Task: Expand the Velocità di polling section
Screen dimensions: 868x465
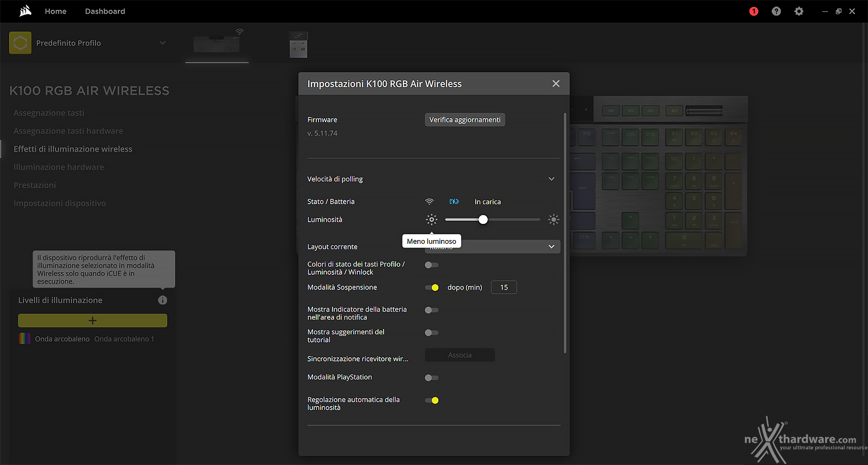Action: pyautogui.click(x=551, y=179)
